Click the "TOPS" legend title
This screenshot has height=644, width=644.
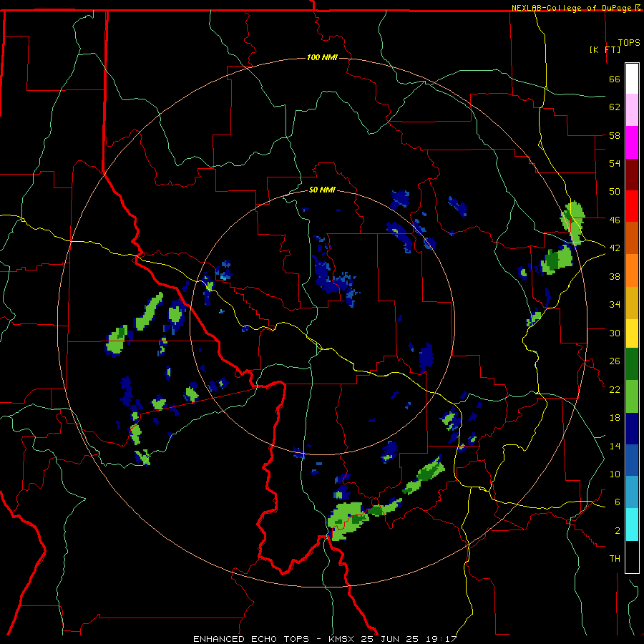(x=629, y=43)
